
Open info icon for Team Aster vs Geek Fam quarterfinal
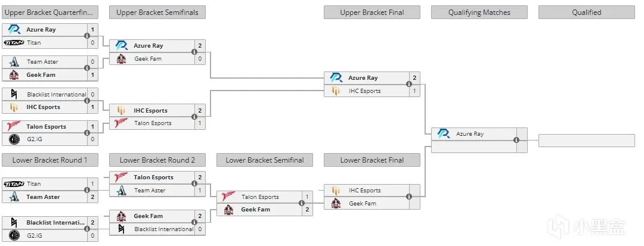click(87, 68)
